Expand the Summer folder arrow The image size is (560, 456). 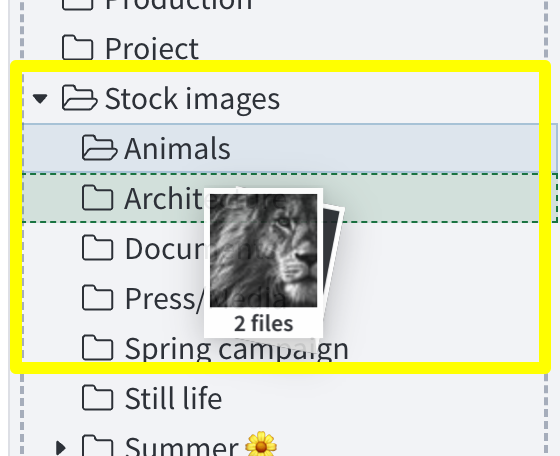coord(61,448)
